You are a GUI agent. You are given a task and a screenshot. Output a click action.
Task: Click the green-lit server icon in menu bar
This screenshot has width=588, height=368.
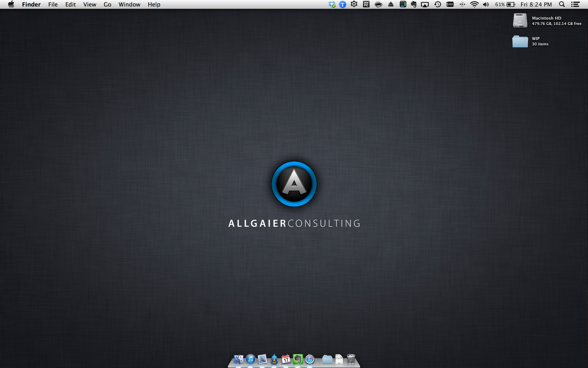pyautogui.click(x=403, y=4)
